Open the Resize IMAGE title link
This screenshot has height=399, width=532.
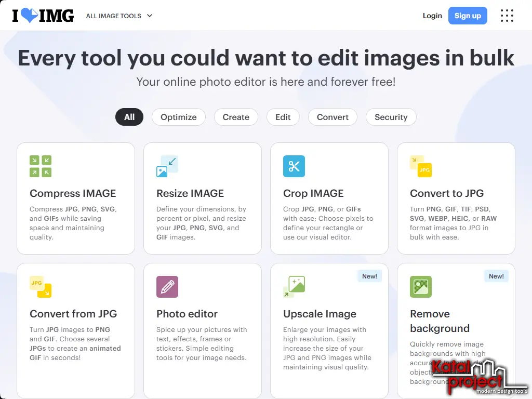(x=190, y=193)
